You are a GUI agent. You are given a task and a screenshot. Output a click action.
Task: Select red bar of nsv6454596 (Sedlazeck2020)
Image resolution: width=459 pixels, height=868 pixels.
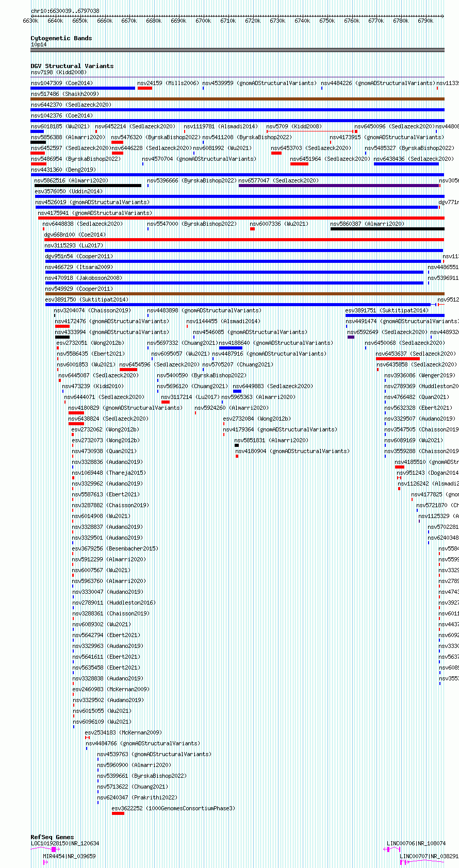pyautogui.click(x=128, y=370)
